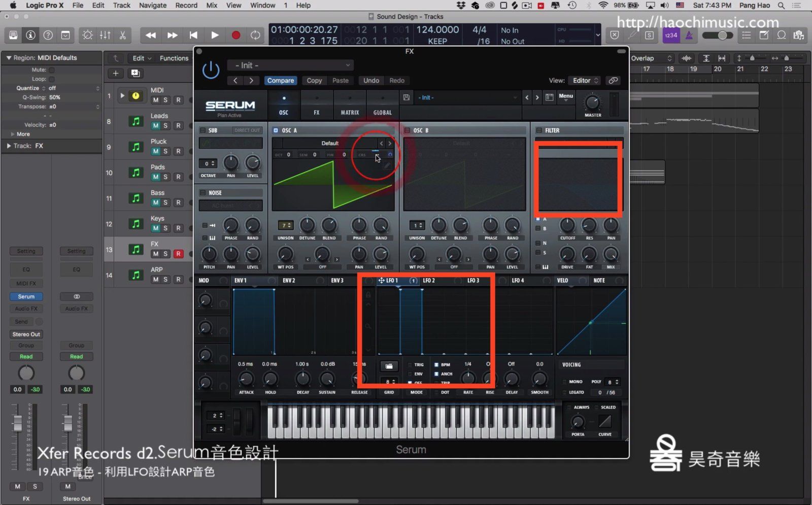Click the Serum plugin power button

211,70
